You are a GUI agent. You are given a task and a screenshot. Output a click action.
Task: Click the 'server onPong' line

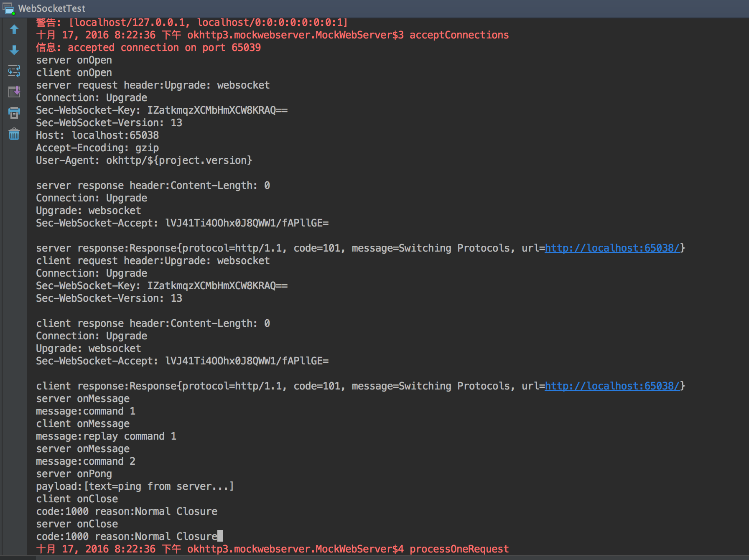74,474
